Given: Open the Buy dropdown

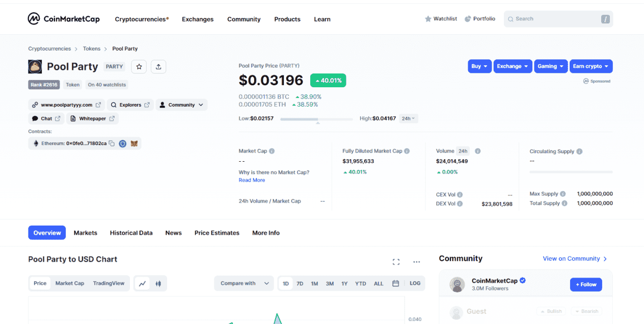Looking at the screenshot, I should [x=479, y=66].
